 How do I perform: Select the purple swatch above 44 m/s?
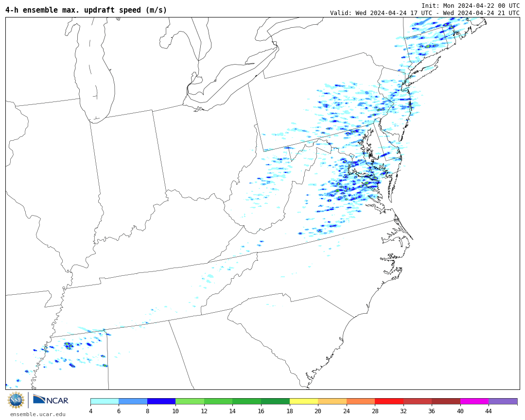pyautogui.click(x=503, y=401)
